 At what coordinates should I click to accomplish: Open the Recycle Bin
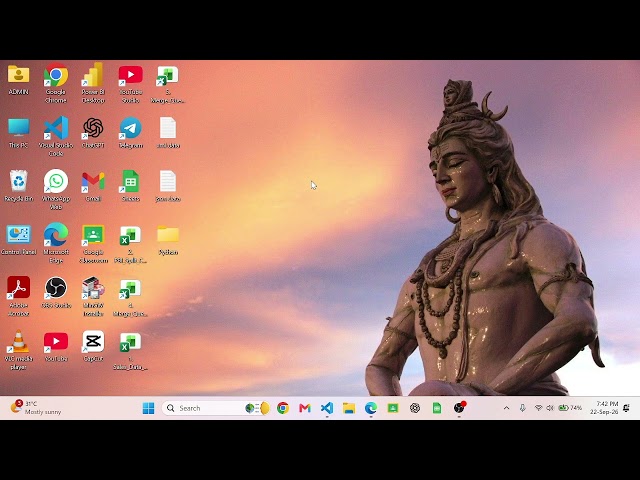(x=18, y=187)
